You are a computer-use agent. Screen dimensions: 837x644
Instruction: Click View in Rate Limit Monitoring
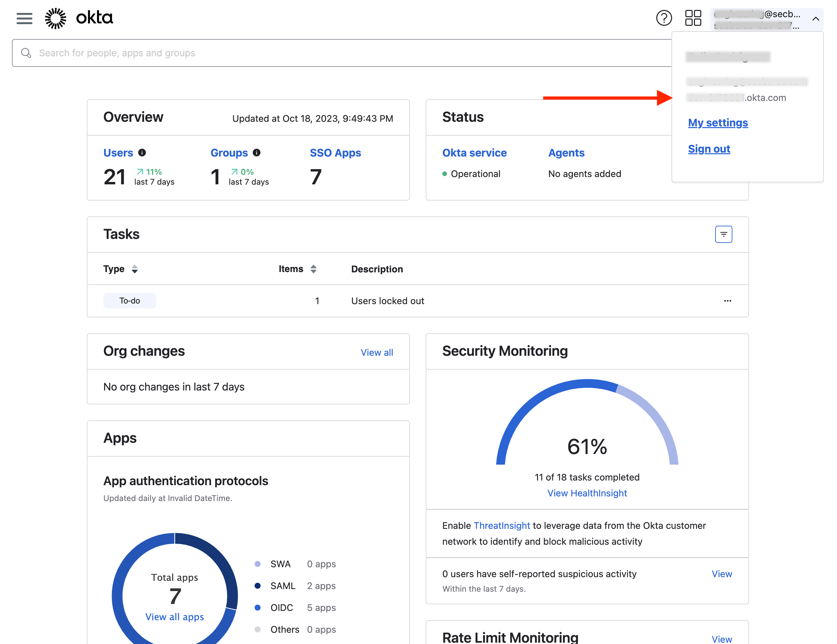pos(722,639)
